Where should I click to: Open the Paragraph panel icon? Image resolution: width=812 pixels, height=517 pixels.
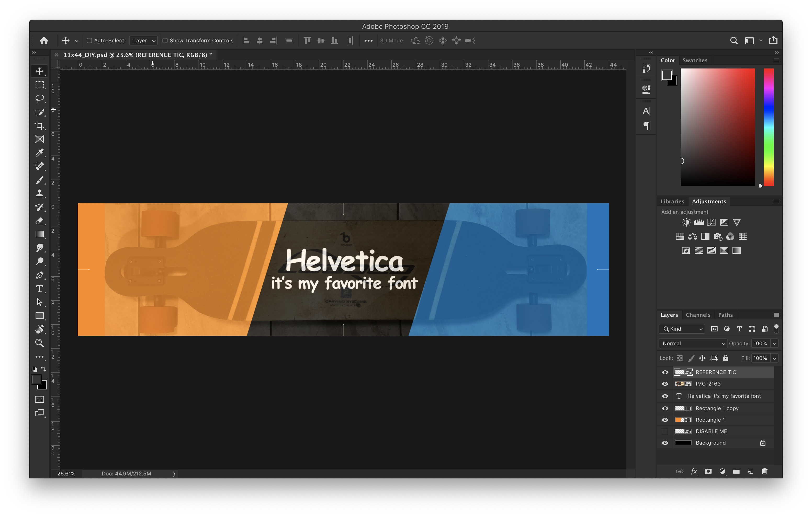click(x=646, y=126)
